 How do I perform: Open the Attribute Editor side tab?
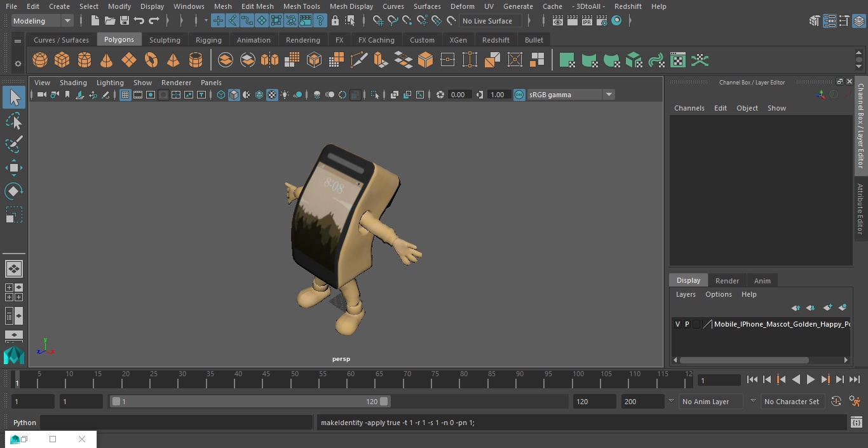(x=860, y=209)
